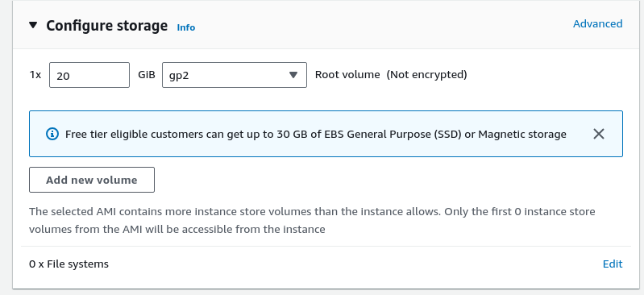Image resolution: width=644 pixels, height=295 pixels.
Task: Open the gp2 volume type dropdown
Action: [x=235, y=75]
